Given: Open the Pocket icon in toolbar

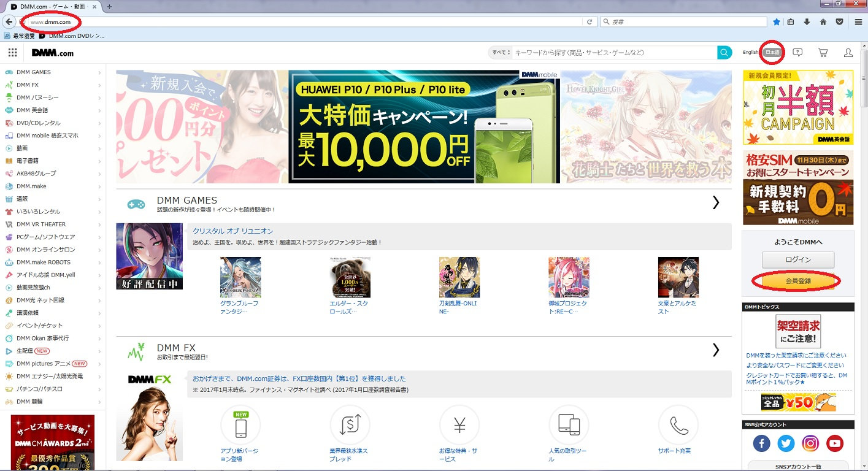Looking at the screenshot, I should coord(839,21).
